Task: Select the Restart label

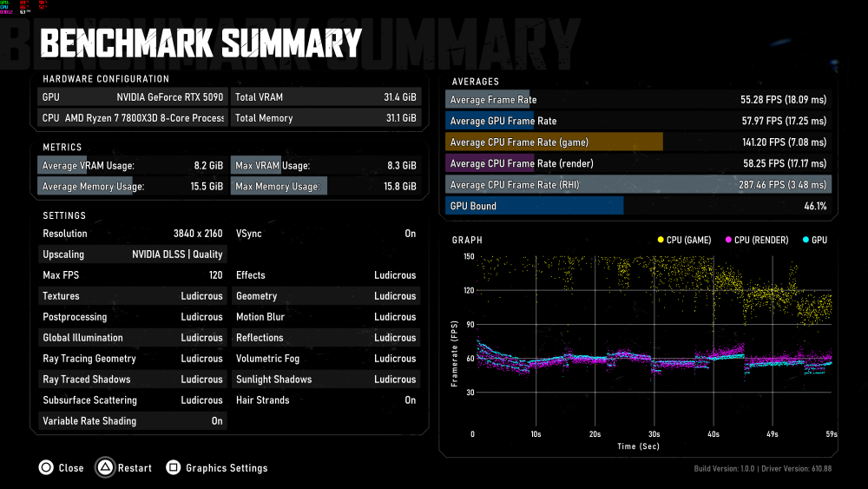Action: pyautogui.click(x=135, y=468)
